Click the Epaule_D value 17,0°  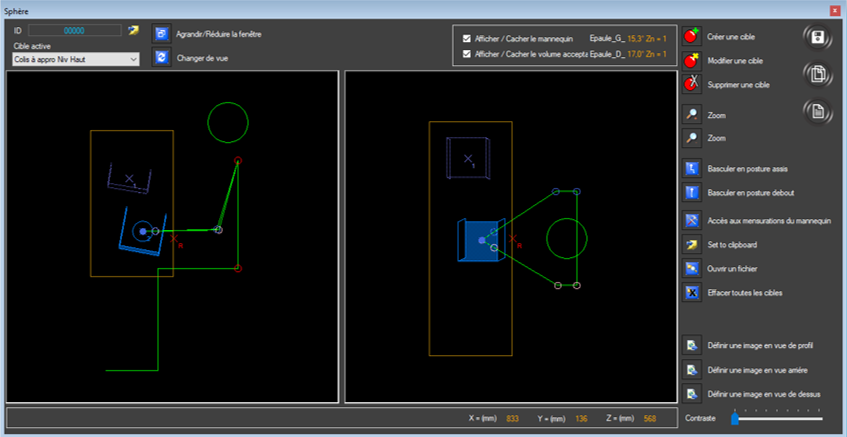pyautogui.click(x=638, y=54)
